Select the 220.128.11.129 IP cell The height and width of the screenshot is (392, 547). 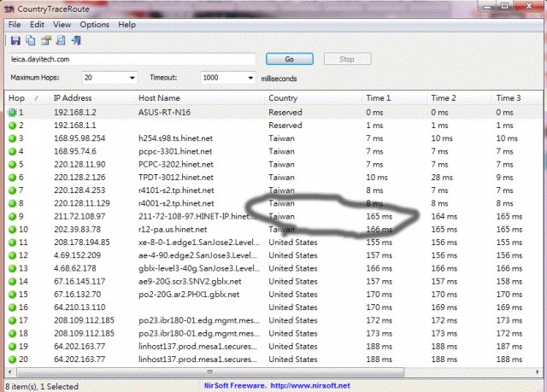(82, 203)
